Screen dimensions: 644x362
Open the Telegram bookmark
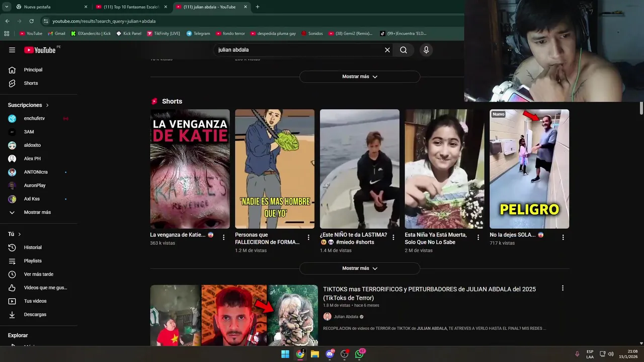click(x=198, y=33)
